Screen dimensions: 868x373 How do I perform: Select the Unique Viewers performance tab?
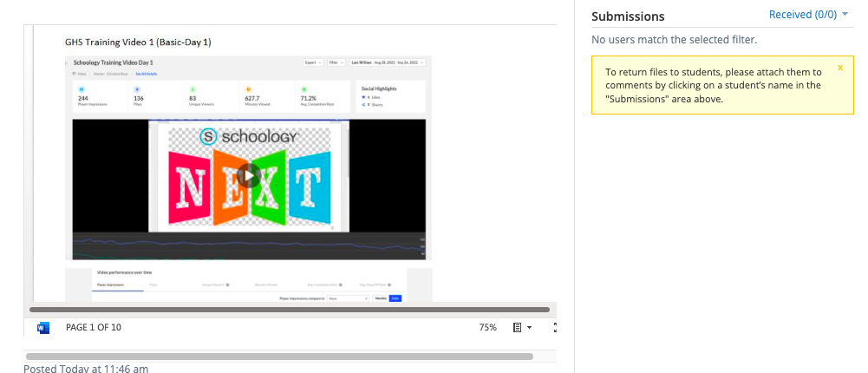[214, 285]
